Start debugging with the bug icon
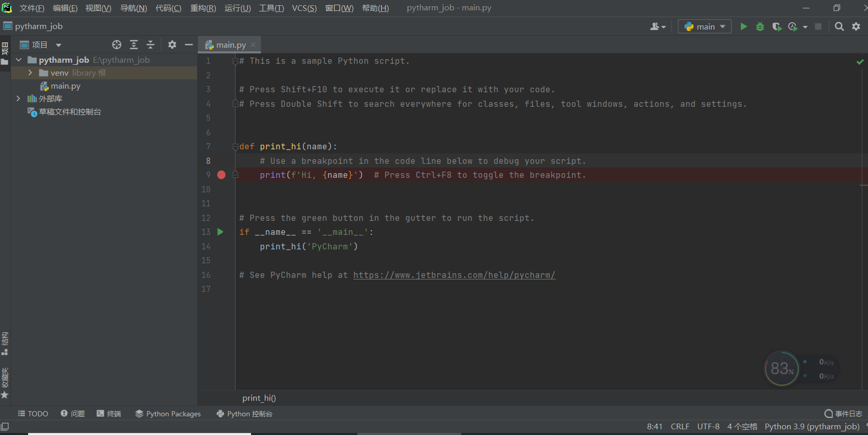This screenshot has width=868, height=435. click(760, 26)
